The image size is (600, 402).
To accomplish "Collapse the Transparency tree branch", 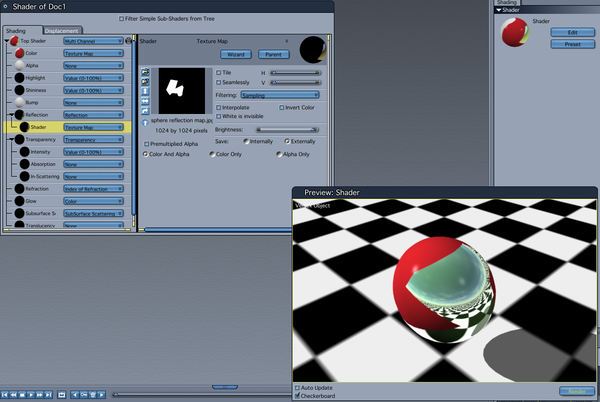I will 11,140.
